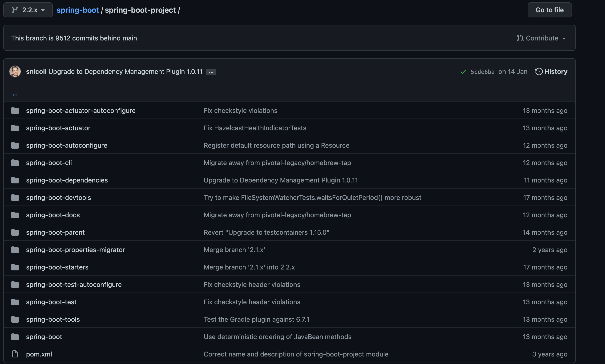Click the folder icon for spring-boot-tools
Screen dimensions: 605x364
pyautogui.click(x=15, y=319)
